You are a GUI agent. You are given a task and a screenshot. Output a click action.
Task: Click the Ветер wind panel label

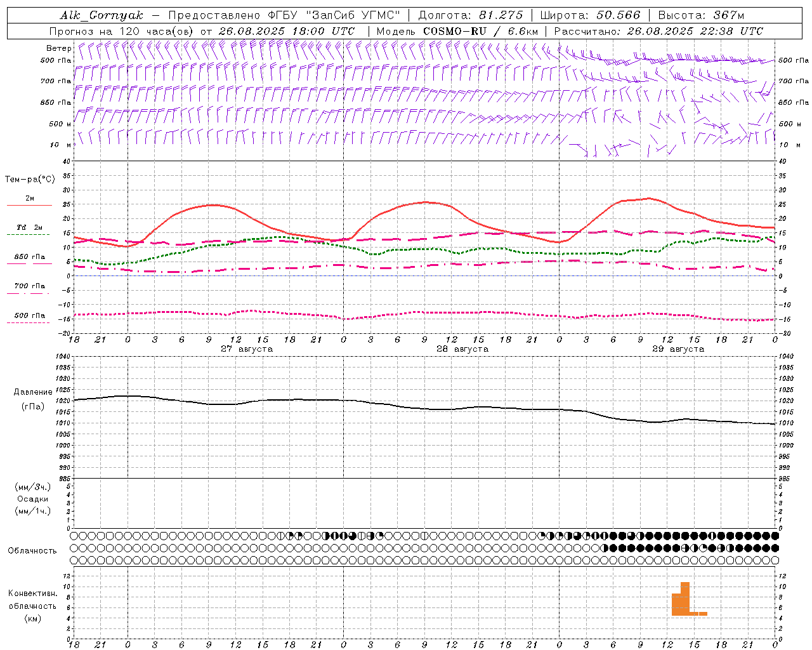pos(58,48)
